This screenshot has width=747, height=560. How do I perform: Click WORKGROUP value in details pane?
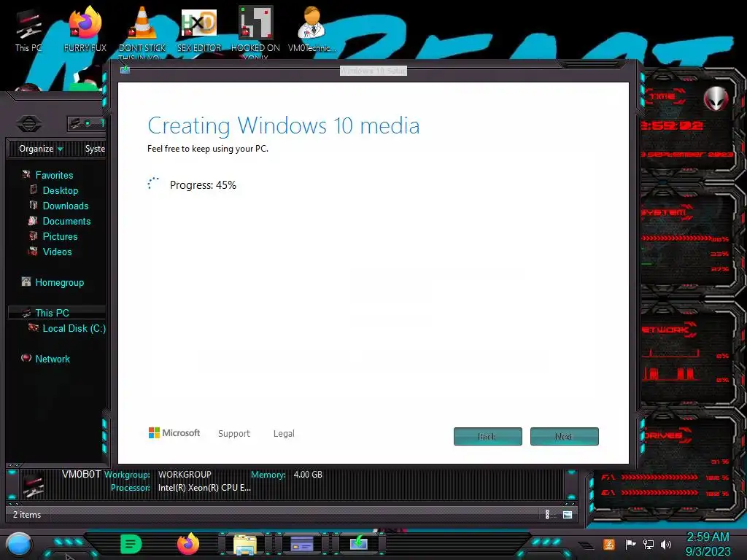pos(185,475)
